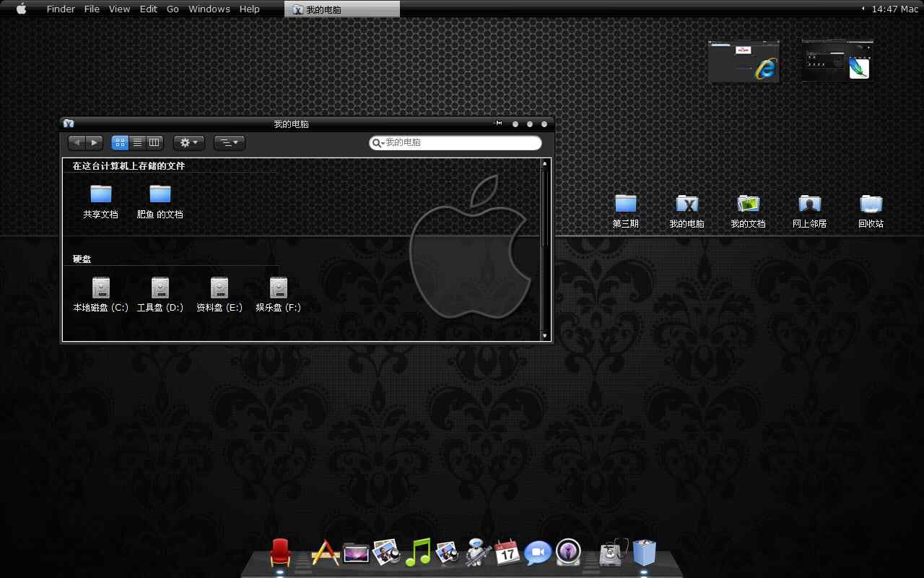Viewport: 924px width, 578px height.
Task: Open the Finder menu
Action: pos(61,9)
